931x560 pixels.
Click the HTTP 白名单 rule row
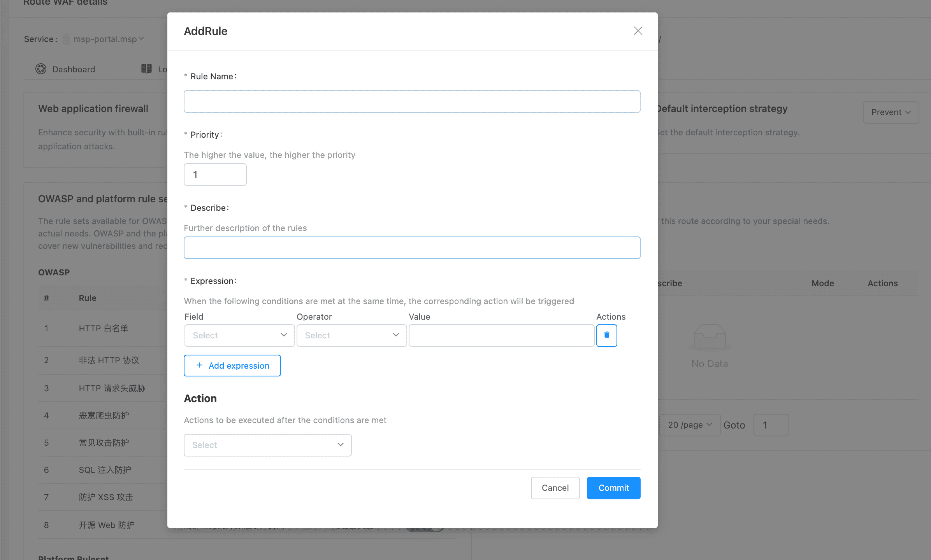103,328
